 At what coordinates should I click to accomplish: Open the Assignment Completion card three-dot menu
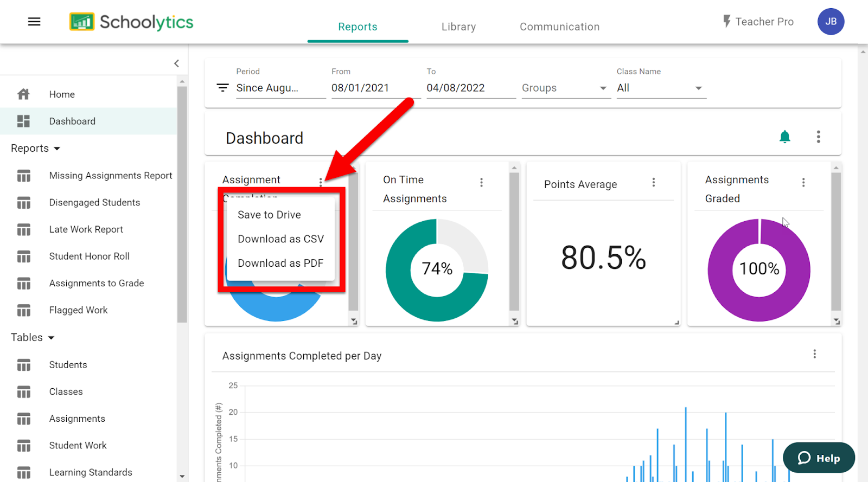pos(321,183)
